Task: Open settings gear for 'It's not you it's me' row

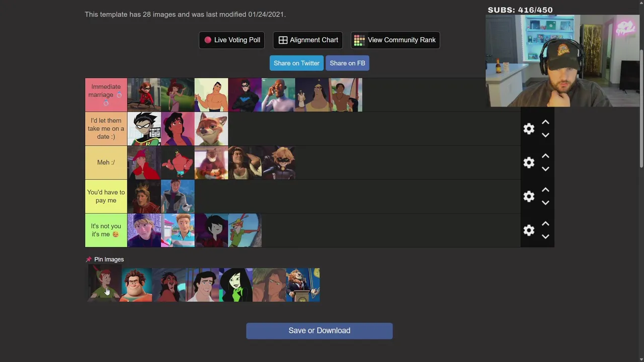Action: 529,230
